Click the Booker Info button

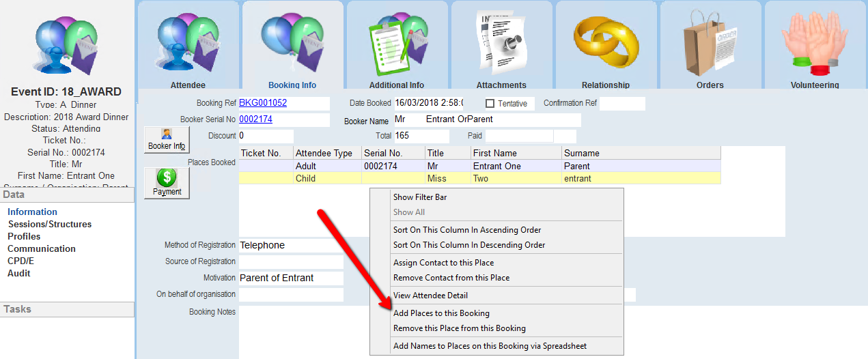(167, 139)
